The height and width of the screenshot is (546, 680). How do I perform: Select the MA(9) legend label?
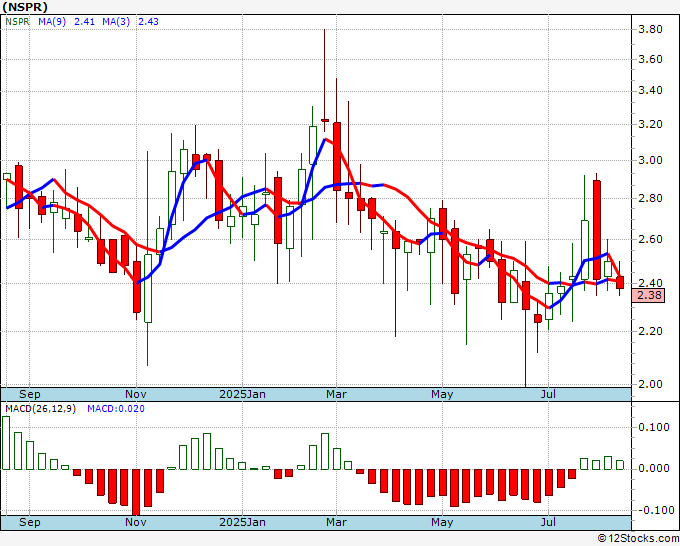[x=52, y=22]
